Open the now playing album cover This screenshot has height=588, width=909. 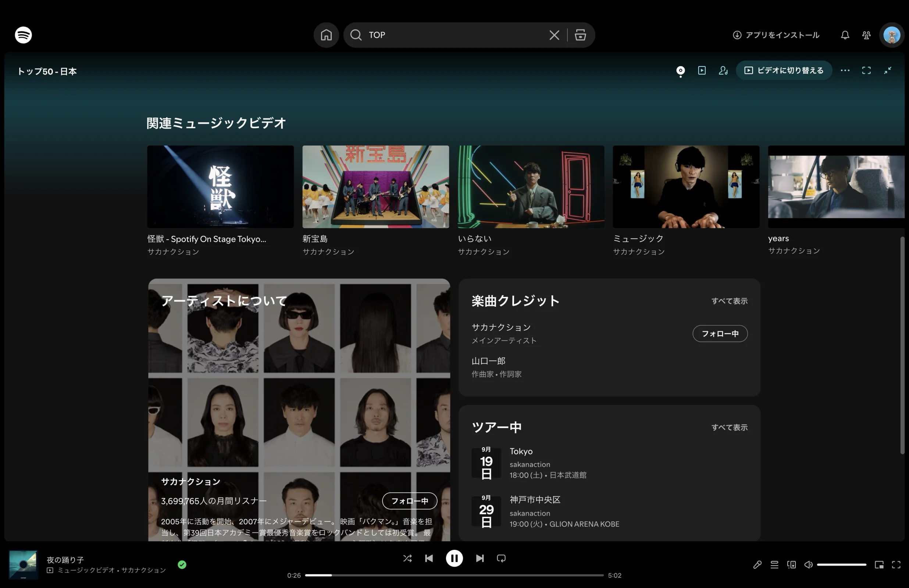point(23,564)
